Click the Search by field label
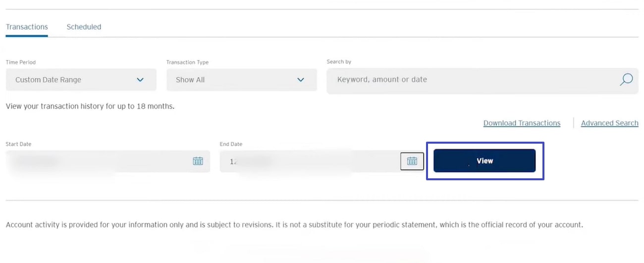Image resolution: width=644 pixels, height=263 pixels. (339, 62)
